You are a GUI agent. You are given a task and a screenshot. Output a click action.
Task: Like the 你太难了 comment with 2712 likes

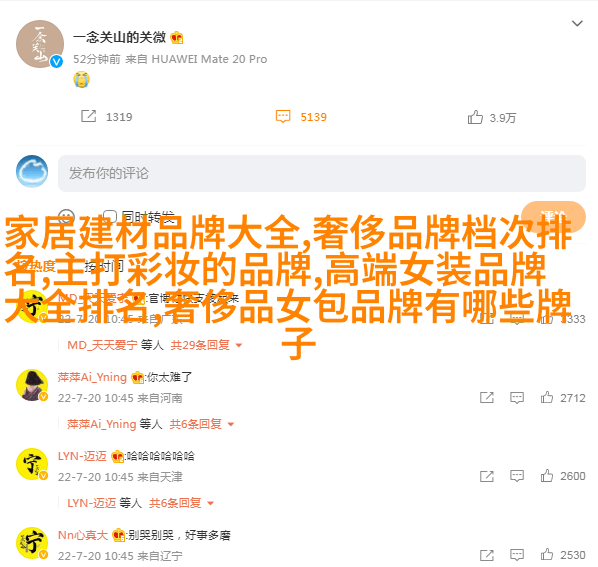[x=547, y=397]
